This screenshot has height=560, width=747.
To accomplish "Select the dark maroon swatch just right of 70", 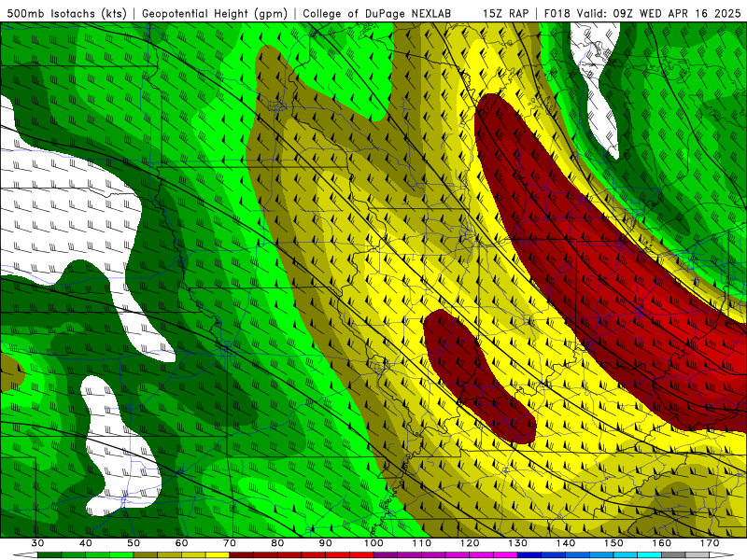I will click(242, 555).
